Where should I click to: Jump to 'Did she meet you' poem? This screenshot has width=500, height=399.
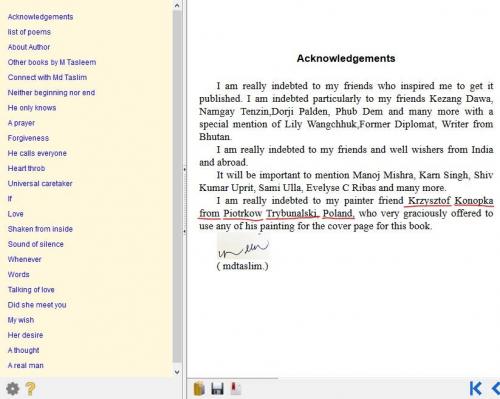(x=37, y=305)
